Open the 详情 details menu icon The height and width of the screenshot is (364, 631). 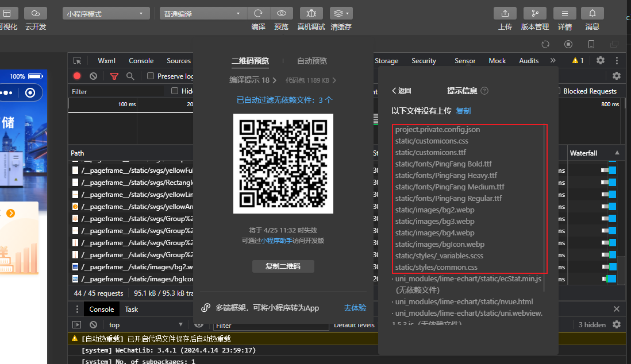click(x=564, y=13)
